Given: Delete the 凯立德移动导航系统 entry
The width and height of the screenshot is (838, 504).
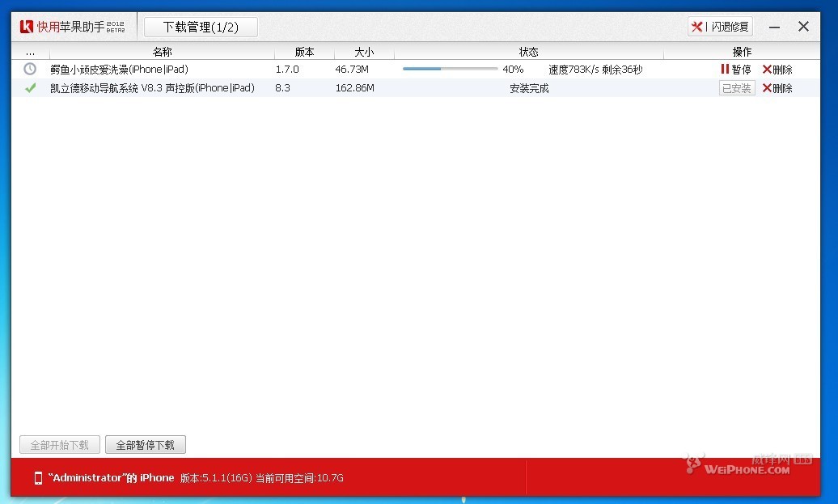Looking at the screenshot, I should click(777, 88).
